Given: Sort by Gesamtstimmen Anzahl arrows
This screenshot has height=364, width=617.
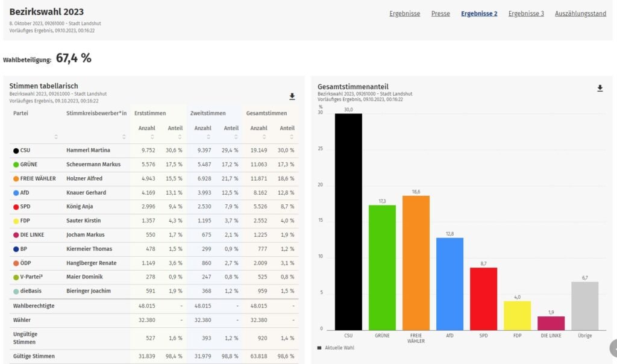Looking at the screenshot, I should coord(264,137).
